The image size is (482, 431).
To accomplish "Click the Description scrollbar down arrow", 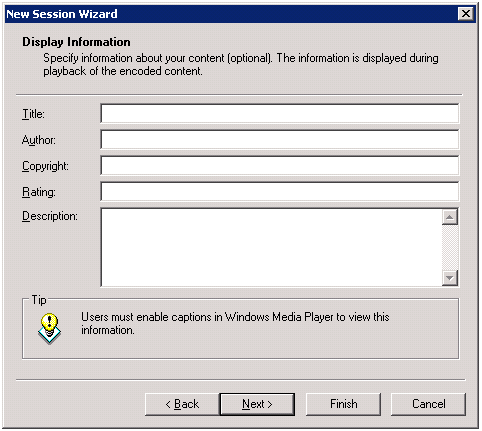I will click(x=450, y=278).
